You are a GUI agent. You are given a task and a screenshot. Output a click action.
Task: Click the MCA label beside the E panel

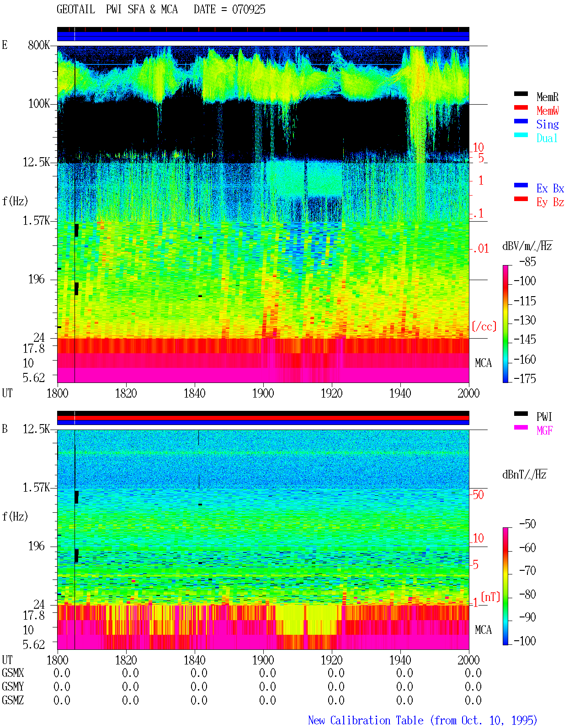[x=483, y=363]
